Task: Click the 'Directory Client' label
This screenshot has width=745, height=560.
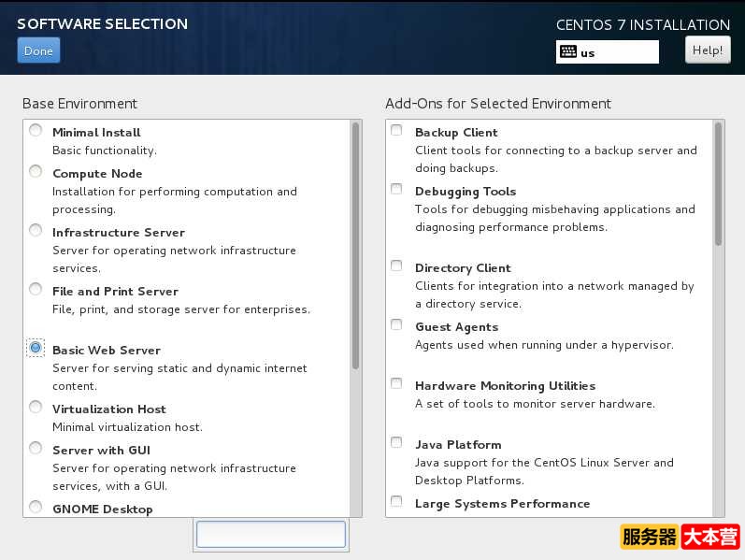Action: pyautogui.click(x=464, y=268)
